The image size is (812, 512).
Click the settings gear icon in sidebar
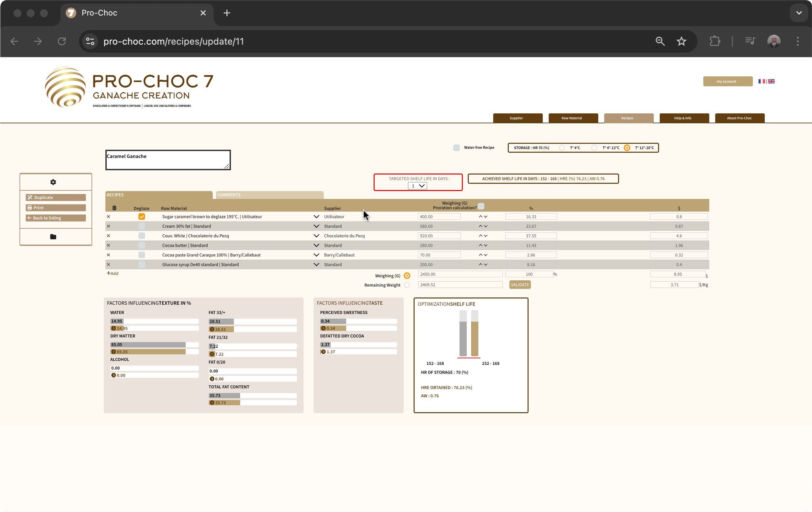click(53, 182)
